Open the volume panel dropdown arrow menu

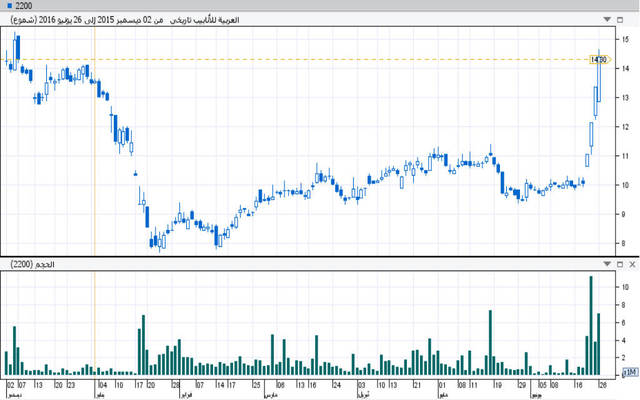pyautogui.click(x=606, y=264)
